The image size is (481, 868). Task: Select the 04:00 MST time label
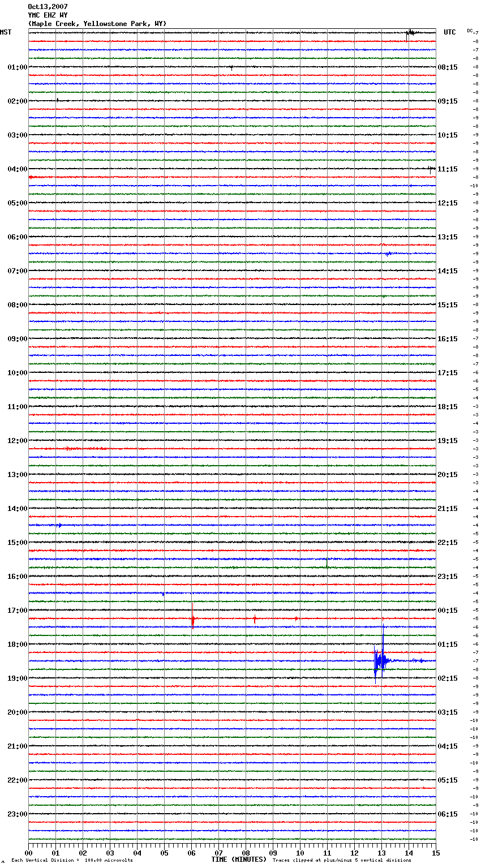pyautogui.click(x=18, y=169)
